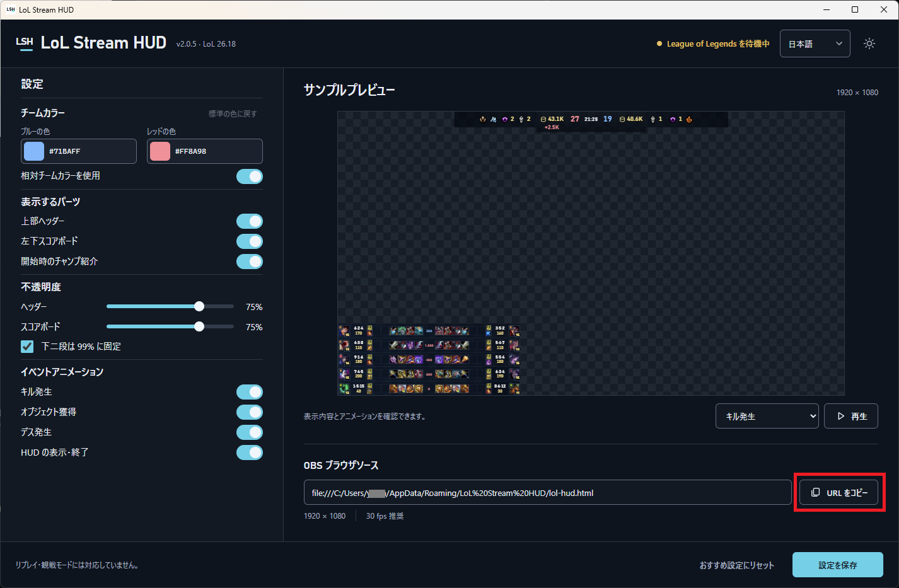Click the 表示するパーツ section heading
The image size is (899, 588).
click(x=50, y=202)
